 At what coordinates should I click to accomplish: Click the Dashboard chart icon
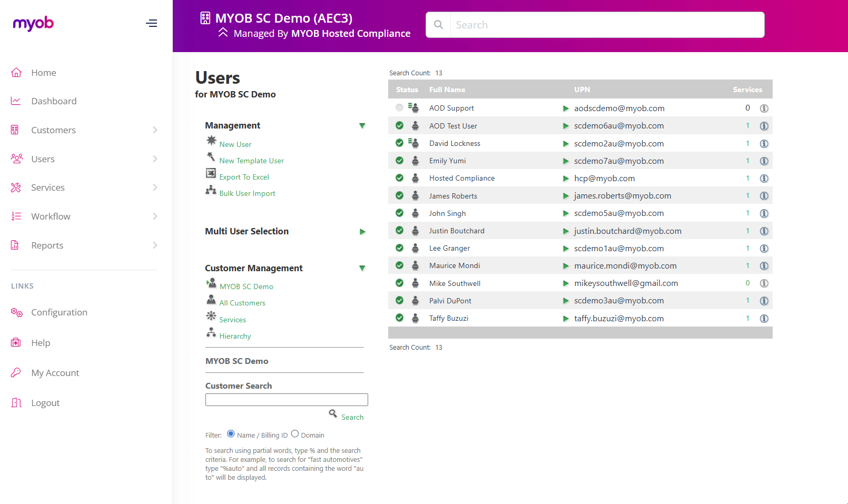coord(16,101)
